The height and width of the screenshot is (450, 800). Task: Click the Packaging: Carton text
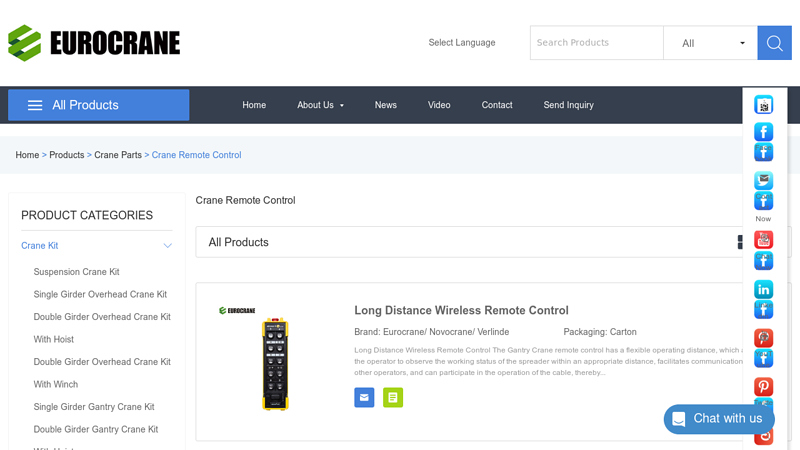[x=600, y=332]
